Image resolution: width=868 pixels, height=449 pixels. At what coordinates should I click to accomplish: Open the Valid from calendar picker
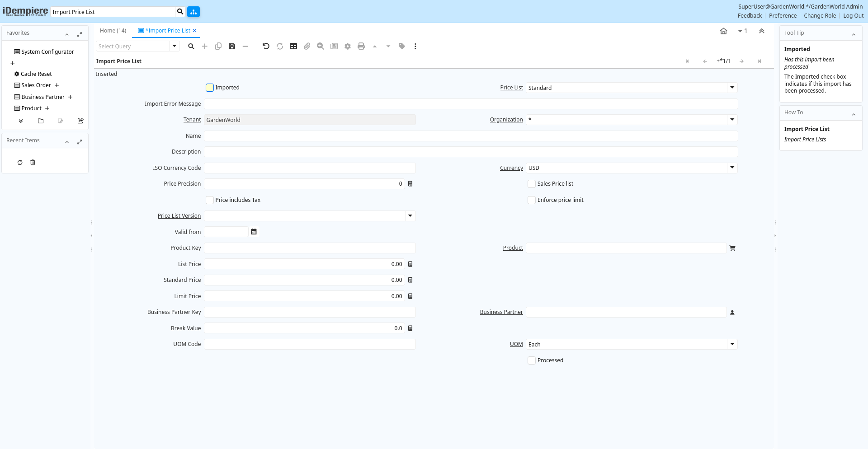pyautogui.click(x=254, y=232)
